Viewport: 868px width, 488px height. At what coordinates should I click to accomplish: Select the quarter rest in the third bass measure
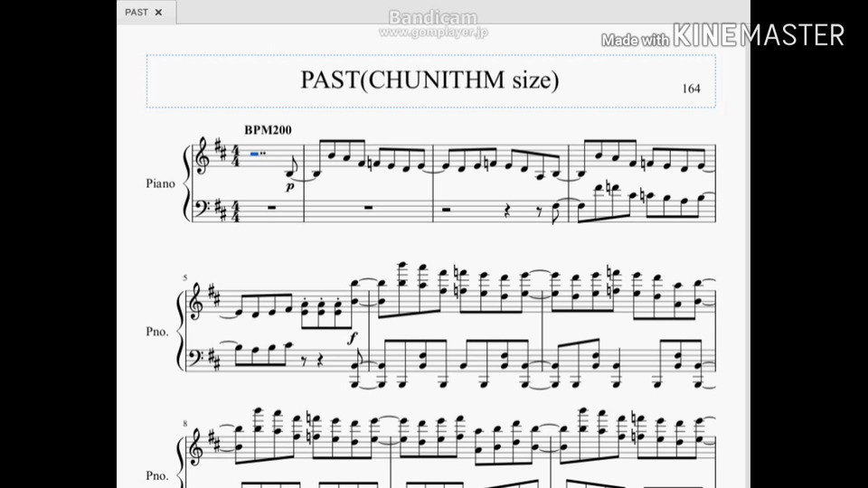(x=507, y=211)
